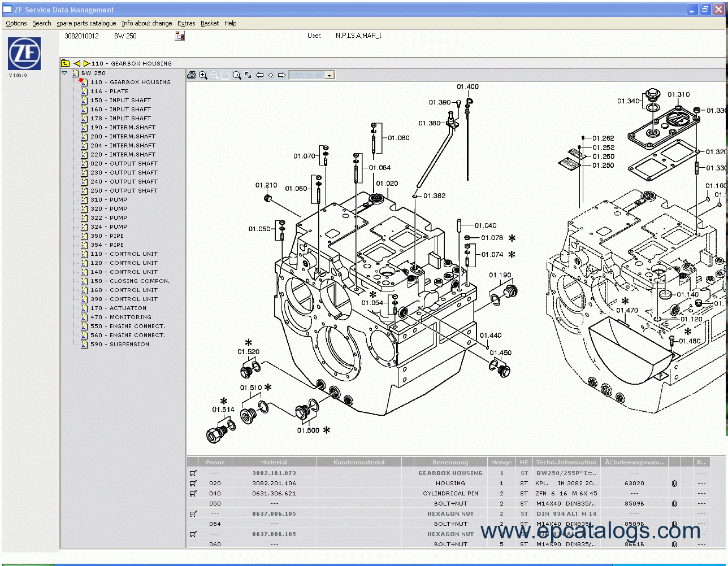Go to the previous group with the yellow left triangle
Viewport: 728px width, 566px height.
pos(77,63)
